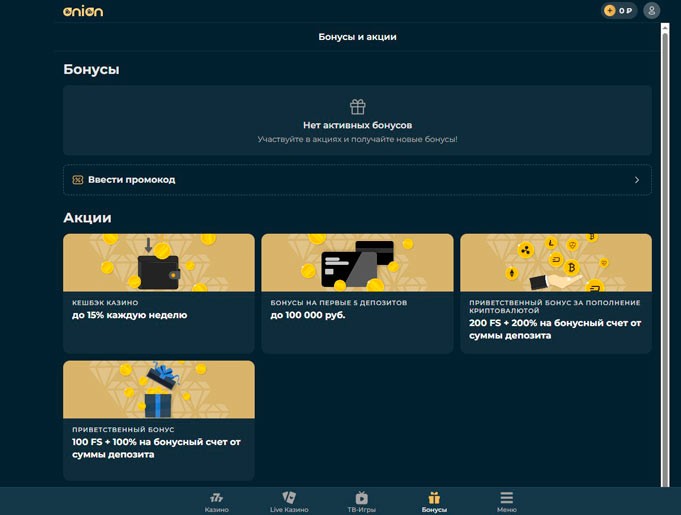The width and height of the screenshot is (681, 515).
Task: Open the first 5 deposits card image
Action: [x=357, y=262]
